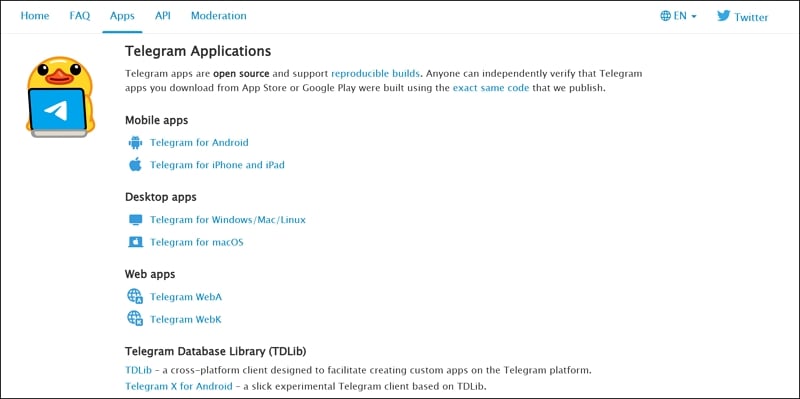Open the Twitter link text

click(x=751, y=17)
